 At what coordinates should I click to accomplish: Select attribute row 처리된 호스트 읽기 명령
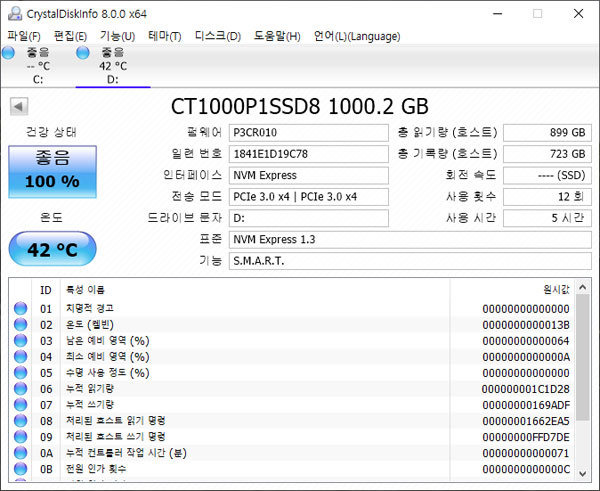[292, 421]
